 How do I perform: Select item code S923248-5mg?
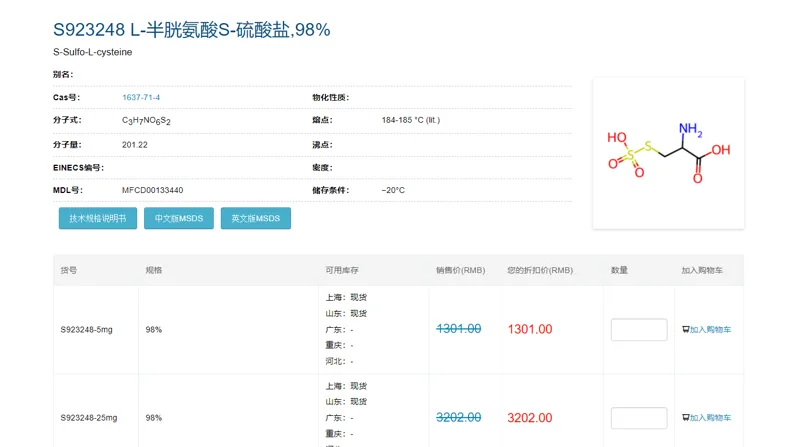86,330
